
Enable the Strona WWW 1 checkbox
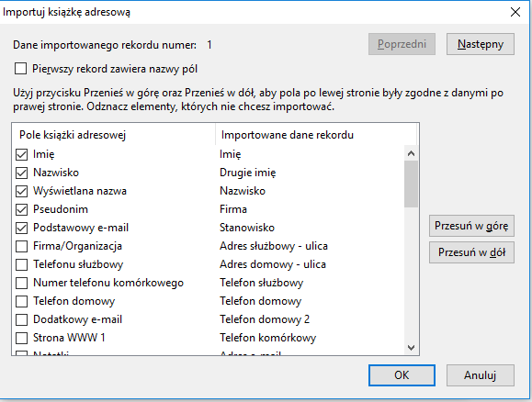point(22,338)
